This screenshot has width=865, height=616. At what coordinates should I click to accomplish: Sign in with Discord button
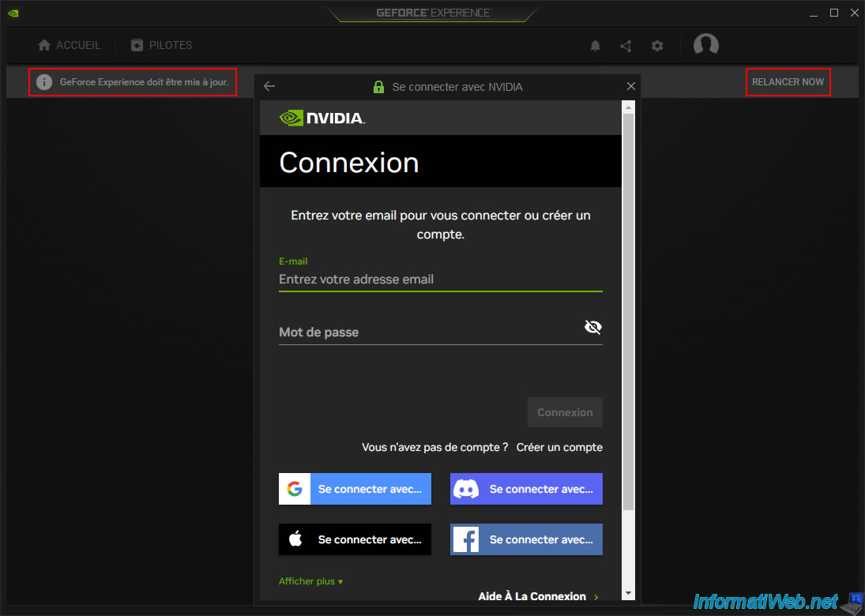526,489
